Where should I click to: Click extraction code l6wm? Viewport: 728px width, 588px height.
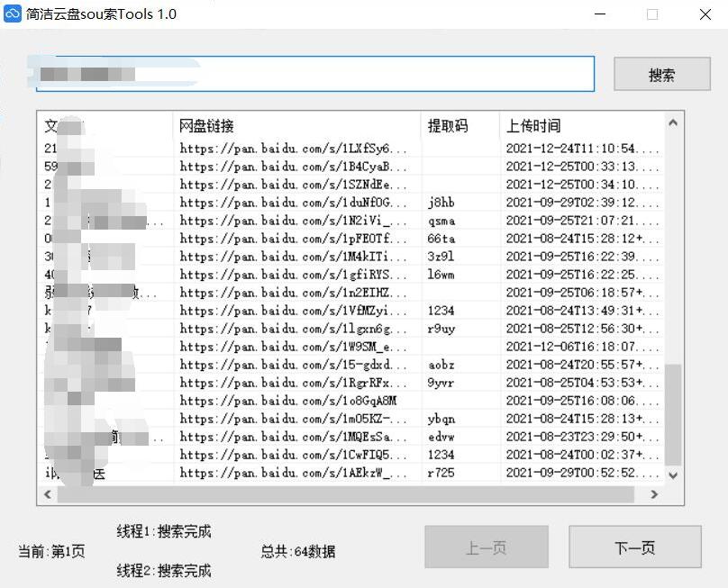pos(441,275)
